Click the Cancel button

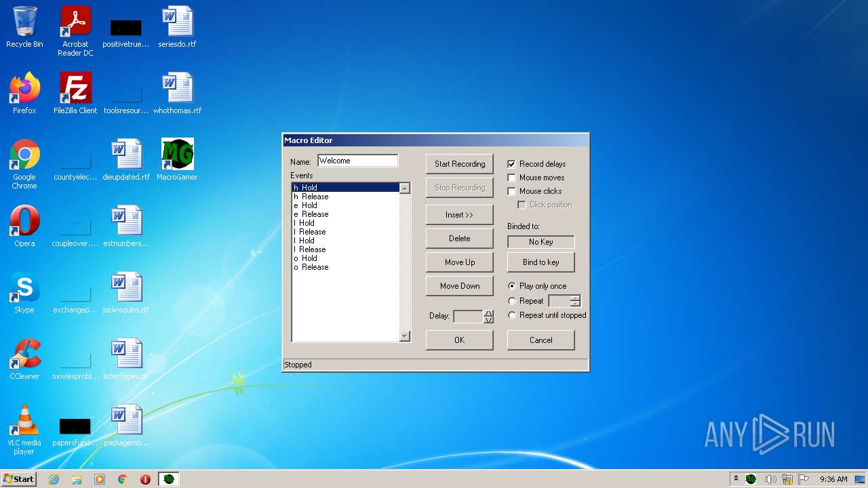(541, 340)
